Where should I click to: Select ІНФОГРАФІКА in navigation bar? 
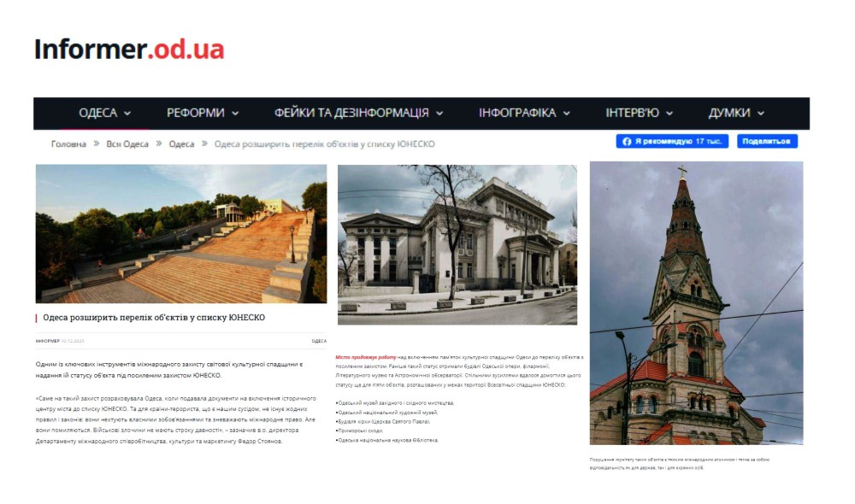click(516, 113)
